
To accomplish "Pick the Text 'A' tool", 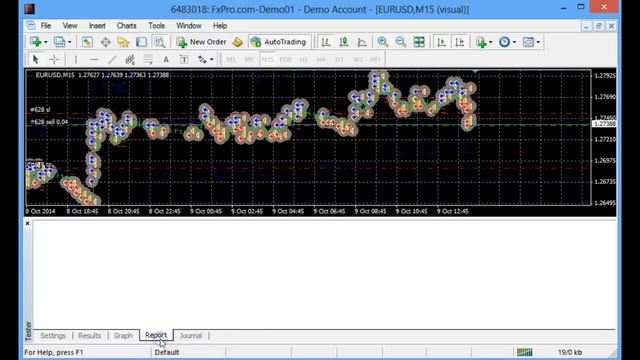I will 166,60.
